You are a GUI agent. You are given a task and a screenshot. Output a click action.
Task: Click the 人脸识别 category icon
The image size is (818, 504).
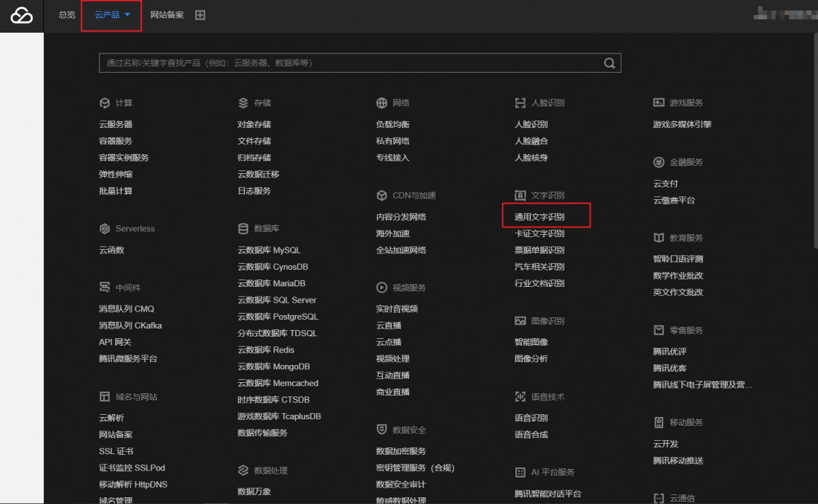[520, 103]
